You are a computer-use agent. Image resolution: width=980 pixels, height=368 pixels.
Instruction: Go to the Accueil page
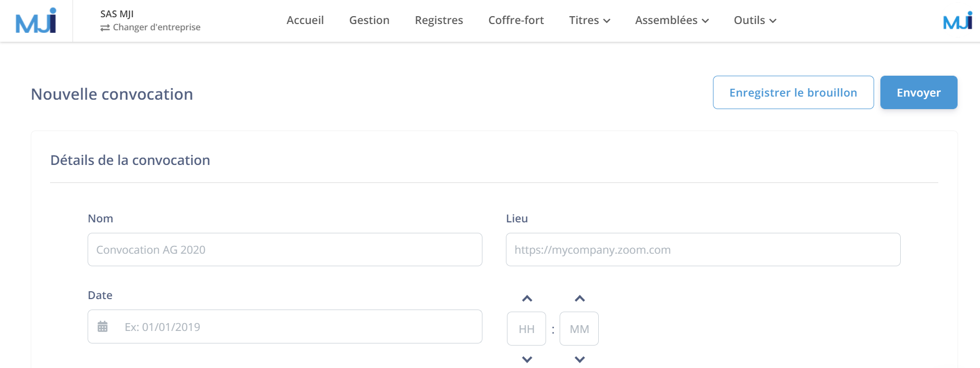pyautogui.click(x=305, y=20)
